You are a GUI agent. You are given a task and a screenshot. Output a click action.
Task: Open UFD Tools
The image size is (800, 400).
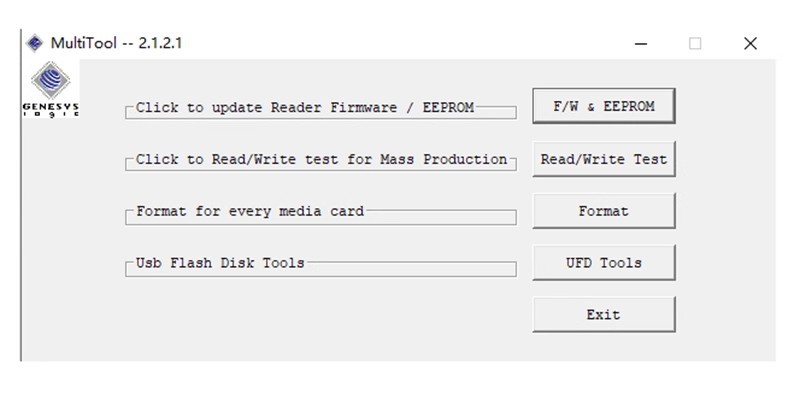click(x=603, y=263)
